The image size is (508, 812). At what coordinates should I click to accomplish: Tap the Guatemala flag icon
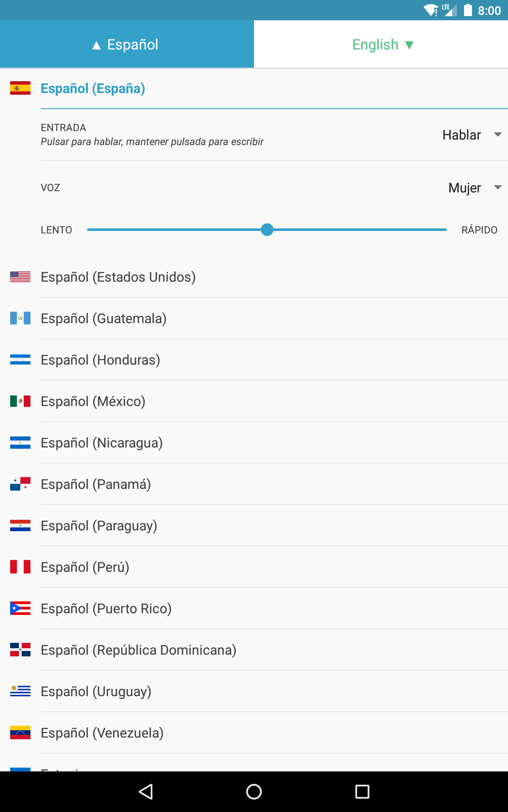point(20,318)
